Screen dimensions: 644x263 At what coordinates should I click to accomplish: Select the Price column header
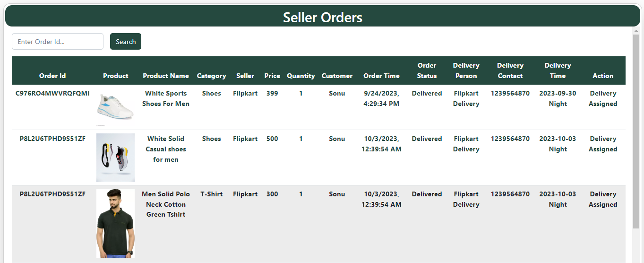(272, 76)
